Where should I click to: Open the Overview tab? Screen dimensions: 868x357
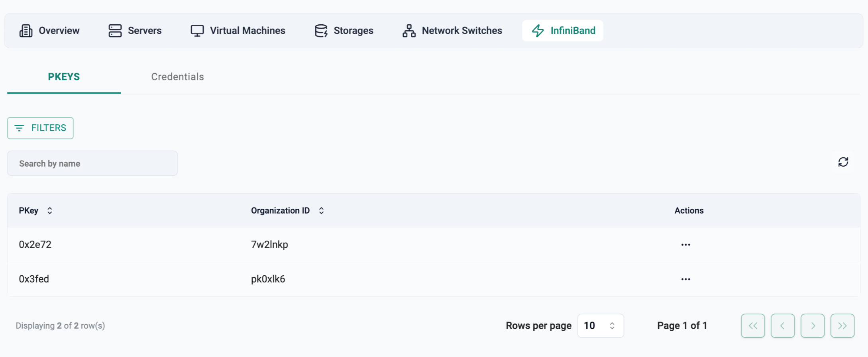point(49,31)
